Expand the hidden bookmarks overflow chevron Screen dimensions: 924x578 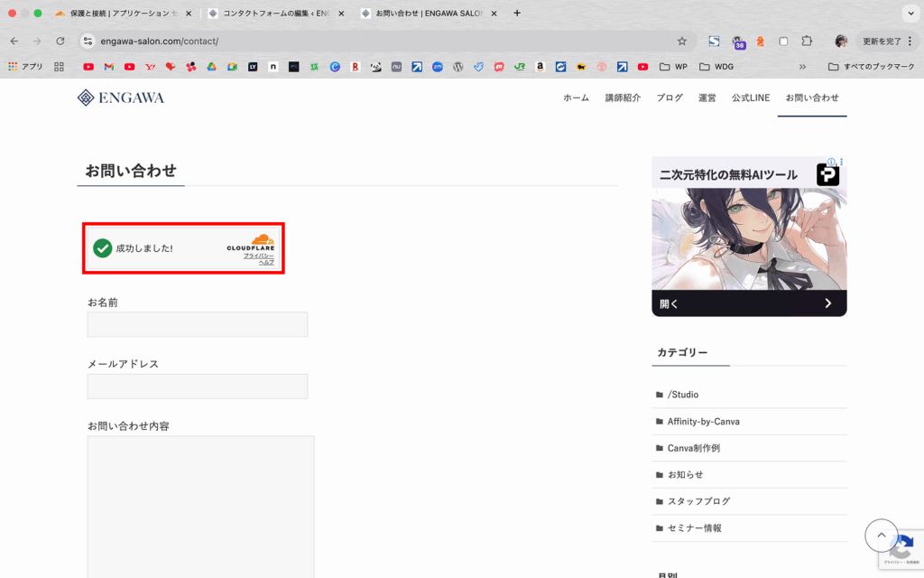(x=802, y=67)
